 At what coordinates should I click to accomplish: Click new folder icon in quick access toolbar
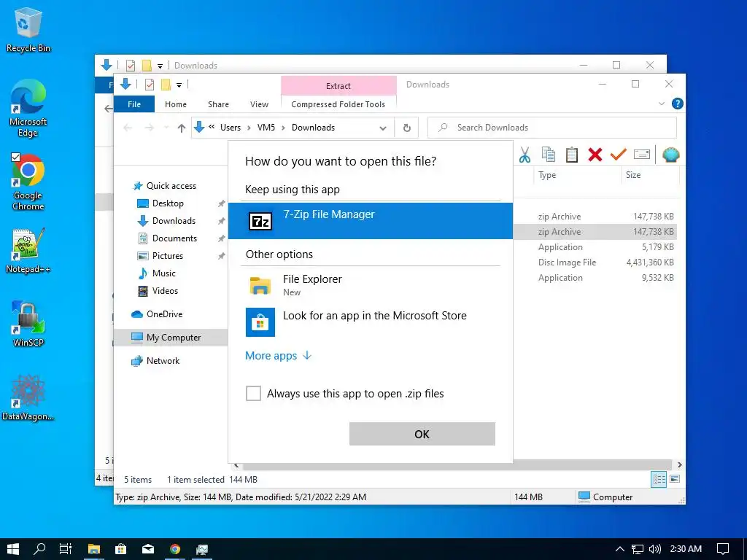point(166,85)
